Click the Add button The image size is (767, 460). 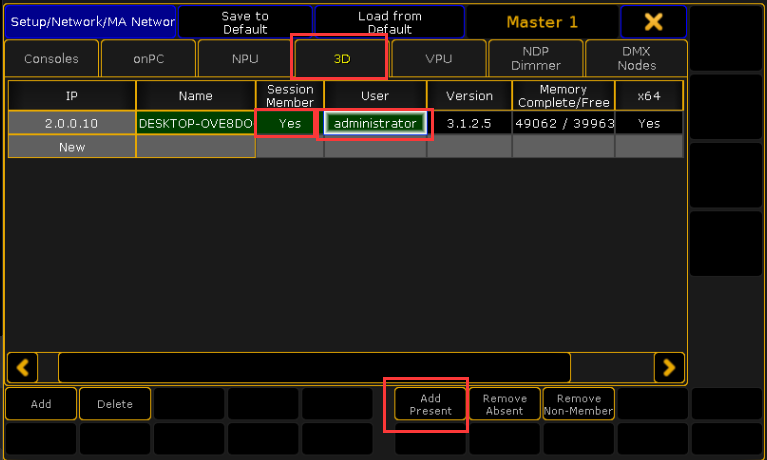click(x=41, y=405)
